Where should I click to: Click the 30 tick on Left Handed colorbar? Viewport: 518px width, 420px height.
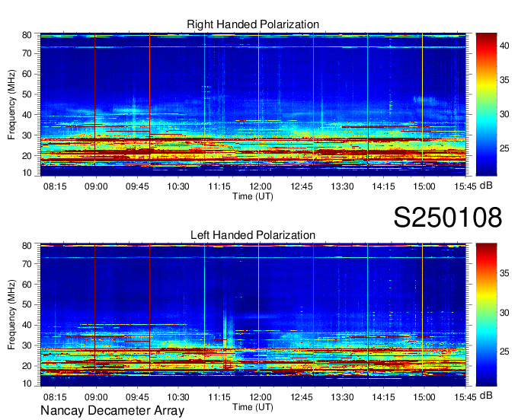click(x=504, y=313)
